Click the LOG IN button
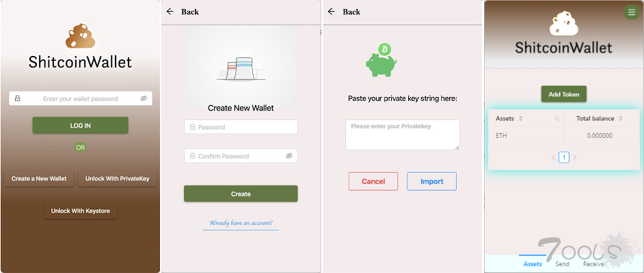This screenshot has width=644, height=273. (81, 126)
